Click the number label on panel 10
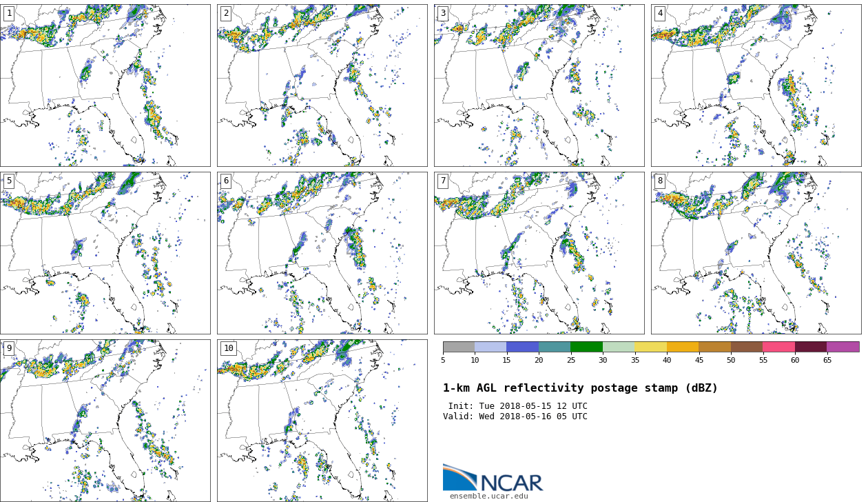This screenshot has height=502, width=868. coord(228,348)
